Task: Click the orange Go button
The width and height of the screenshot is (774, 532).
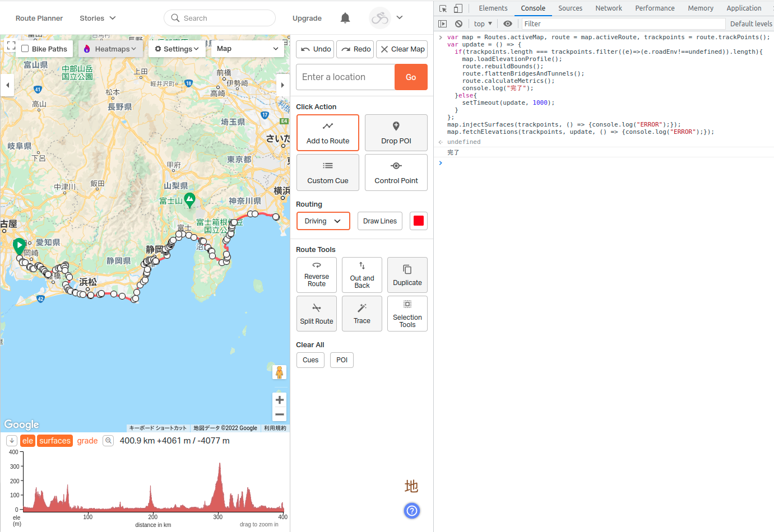Action: coord(411,77)
